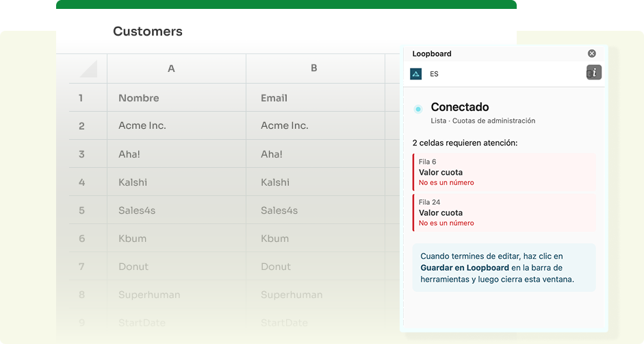This screenshot has height=344, width=644.
Task: Select "Donut" in column A
Action: 177,267
